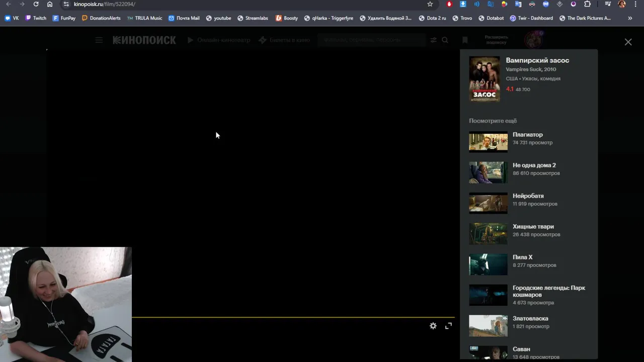Screen dimensions: 644x362
Task: Open Городские легенды: Парк кошмаров title
Action: pos(549,291)
